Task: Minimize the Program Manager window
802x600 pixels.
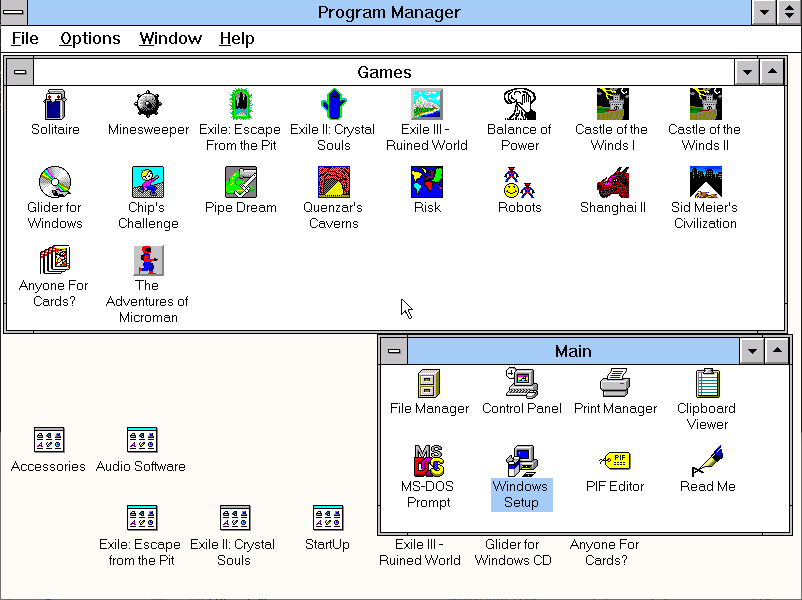Action: 764,12
